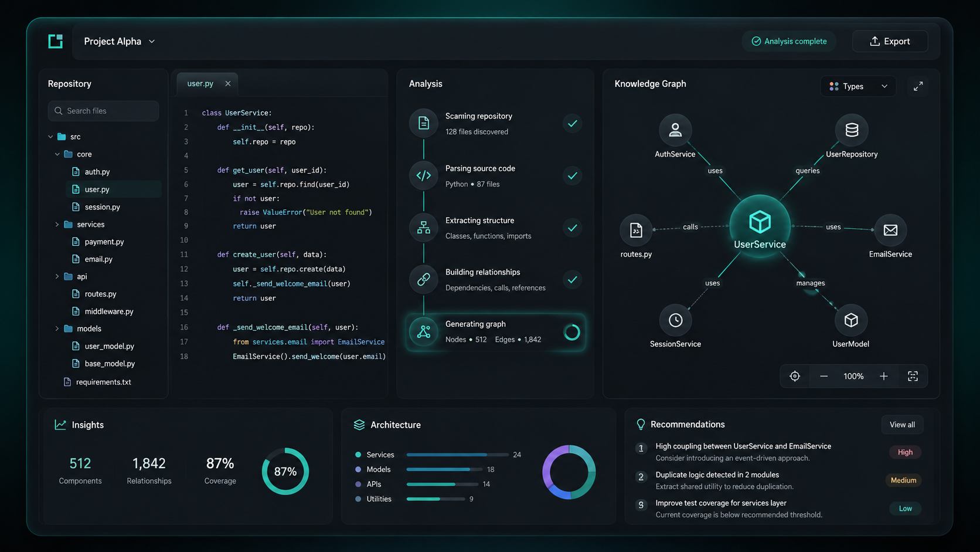Open routes.py in the file tree
Screen dimensions: 980x552
(x=94, y=294)
